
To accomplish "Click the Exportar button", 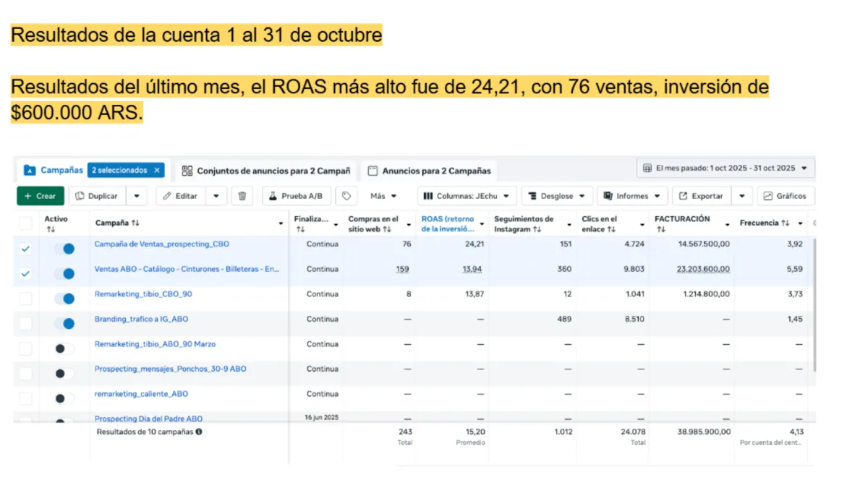I will pos(702,196).
